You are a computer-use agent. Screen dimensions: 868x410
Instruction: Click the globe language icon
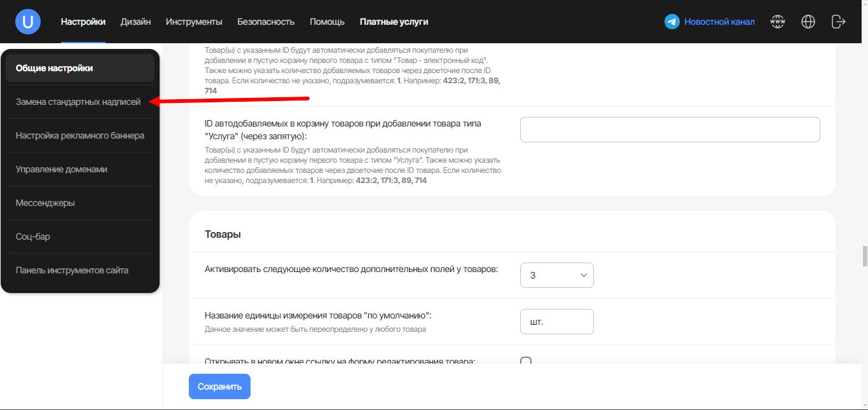tap(808, 22)
